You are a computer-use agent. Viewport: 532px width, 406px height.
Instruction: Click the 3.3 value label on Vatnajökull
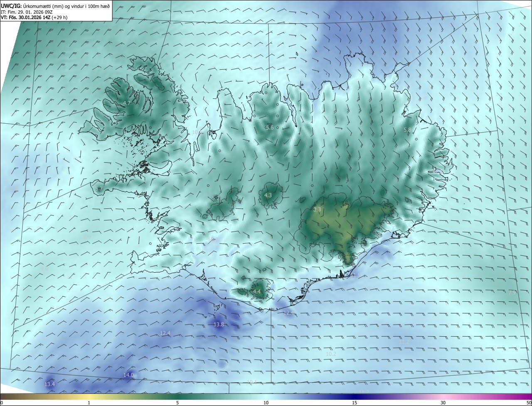pos(317,210)
